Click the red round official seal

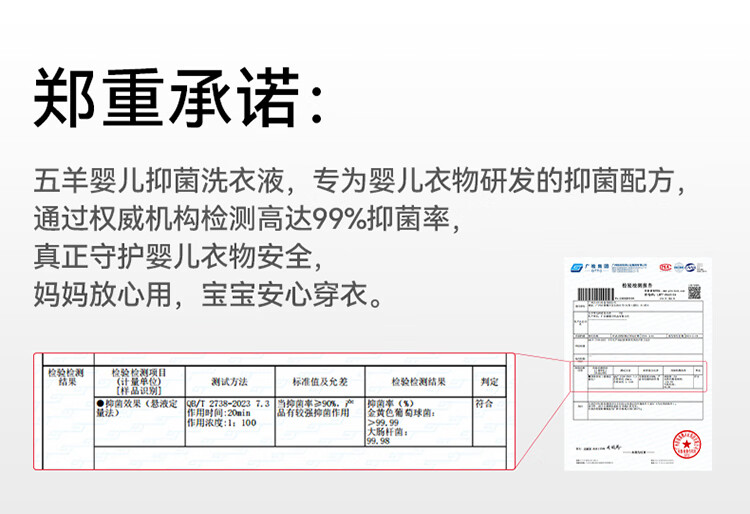686,444
